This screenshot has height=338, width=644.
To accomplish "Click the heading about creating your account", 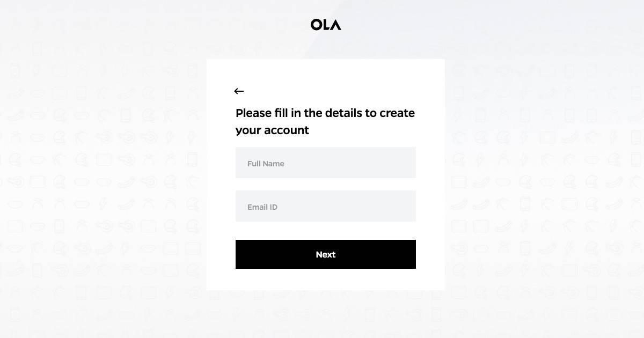I will (325, 121).
